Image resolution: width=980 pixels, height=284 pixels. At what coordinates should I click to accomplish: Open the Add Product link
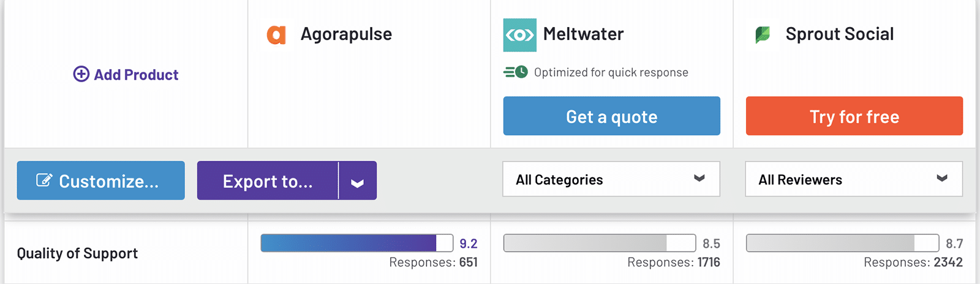136,75
